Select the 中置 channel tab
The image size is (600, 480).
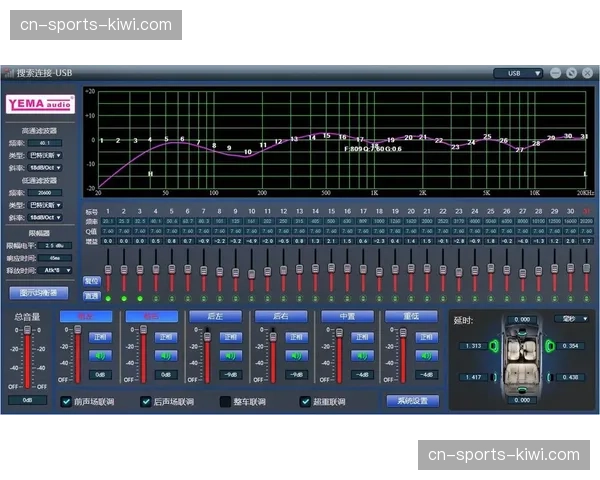pos(346,316)
